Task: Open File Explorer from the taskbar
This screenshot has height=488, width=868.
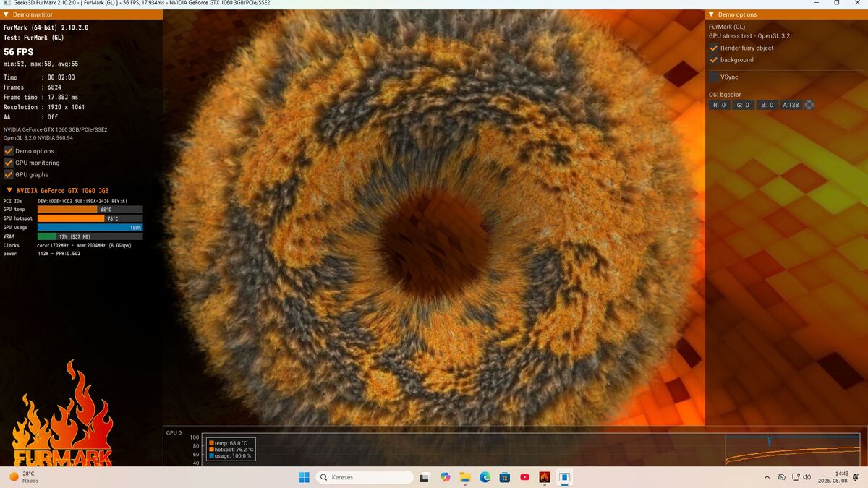Action: [465, 477]
